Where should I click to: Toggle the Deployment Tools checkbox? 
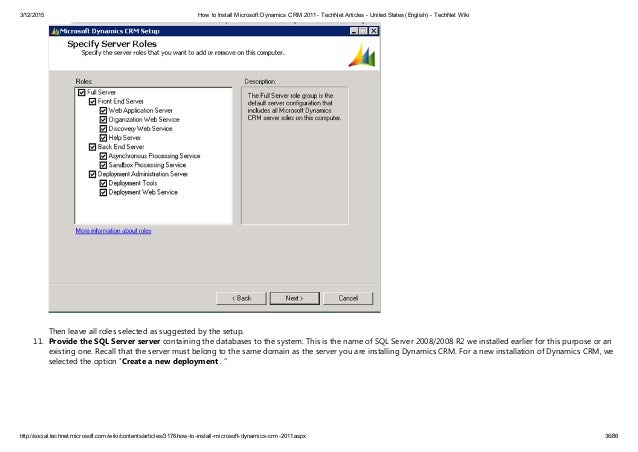coord(103,183)
